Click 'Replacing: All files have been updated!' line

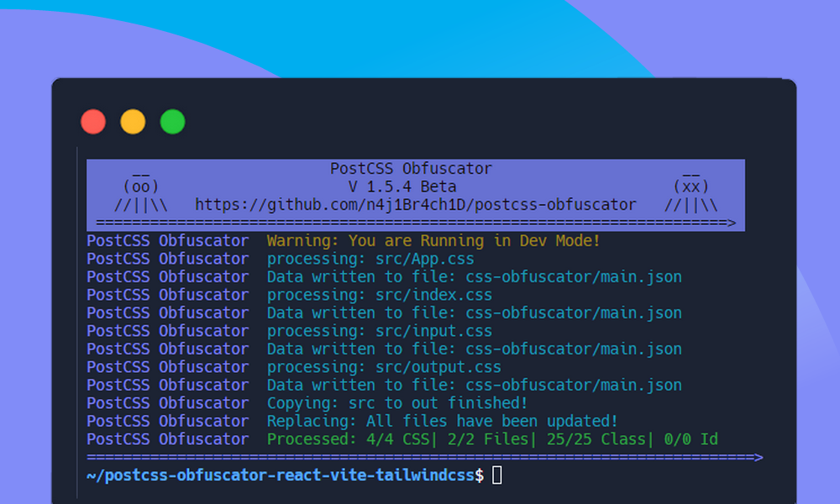pyautogui.click(x=443, y=421)
